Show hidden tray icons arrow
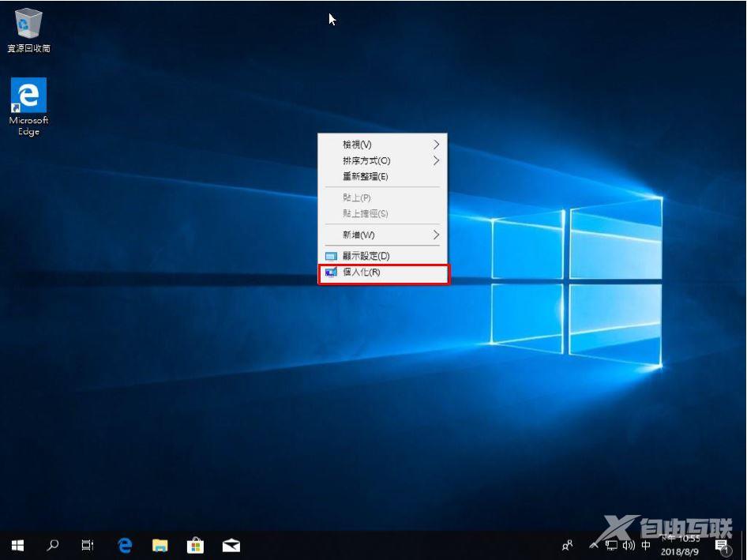The height and width of the screenshot is (560, 747). (x=594, y=545)
